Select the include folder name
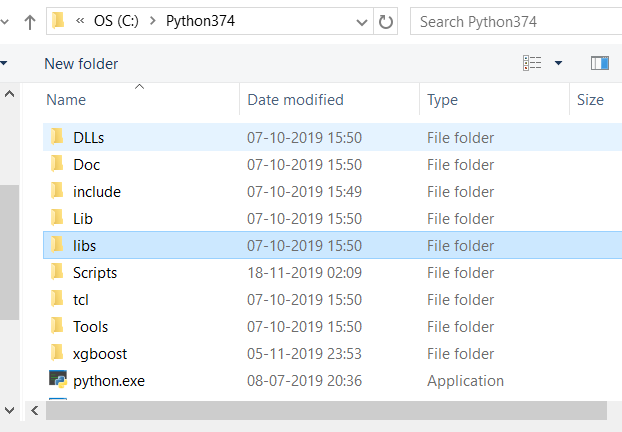The width and height of the screenshot is (622, 432). coord(97,192)
